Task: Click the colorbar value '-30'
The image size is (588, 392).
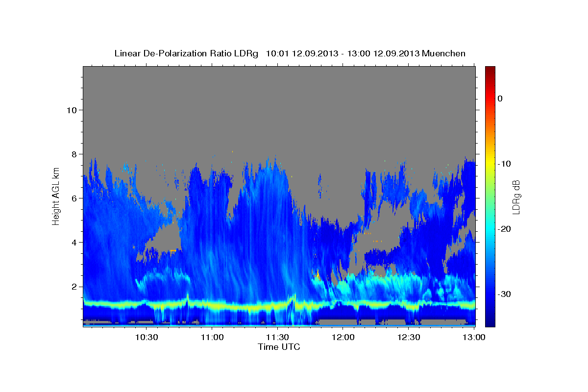Action: (x=505, y=294)
